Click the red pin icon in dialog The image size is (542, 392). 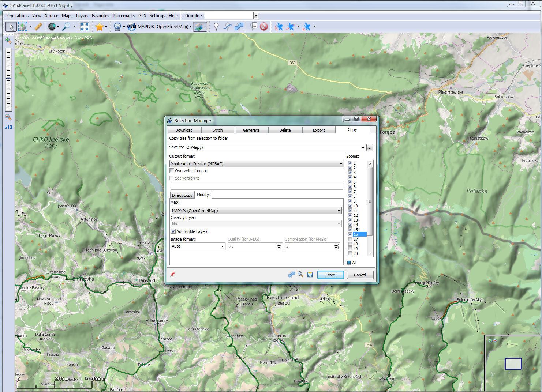pos(172,274)
